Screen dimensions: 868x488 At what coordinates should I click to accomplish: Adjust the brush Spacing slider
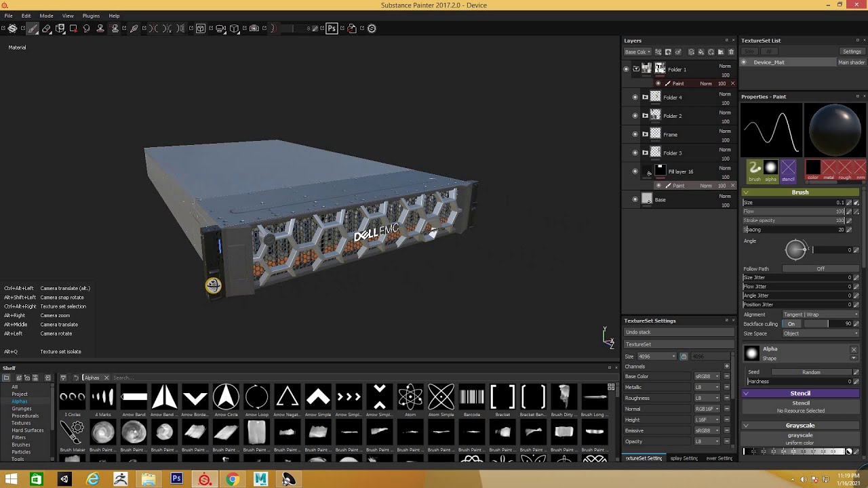point(794,230)
